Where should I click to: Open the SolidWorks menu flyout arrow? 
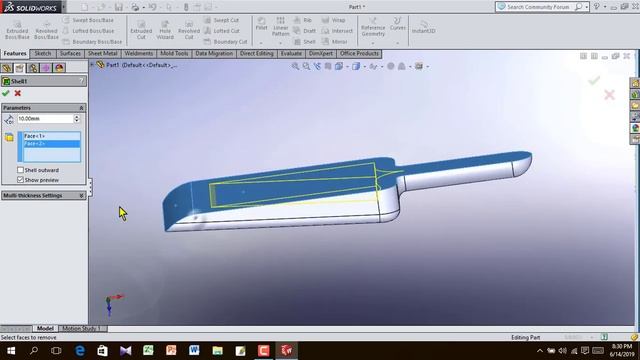click(64, 7)
